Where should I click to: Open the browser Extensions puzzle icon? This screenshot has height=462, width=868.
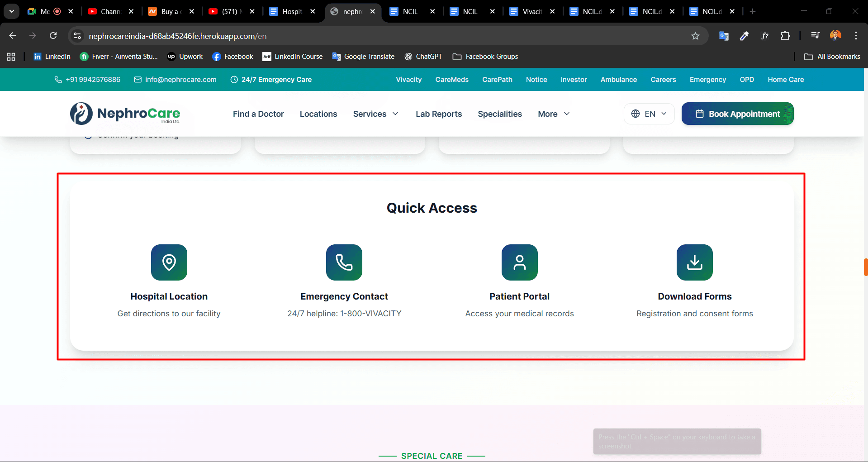click(785, 36)
